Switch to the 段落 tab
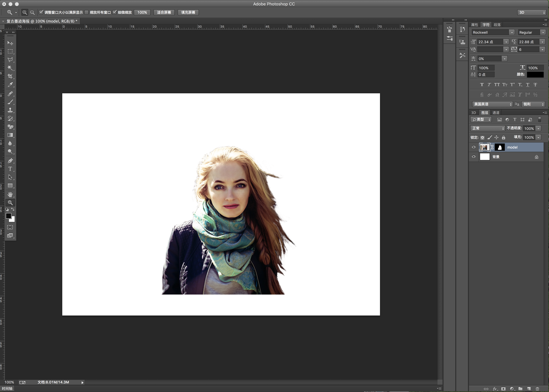 point(497,25)
